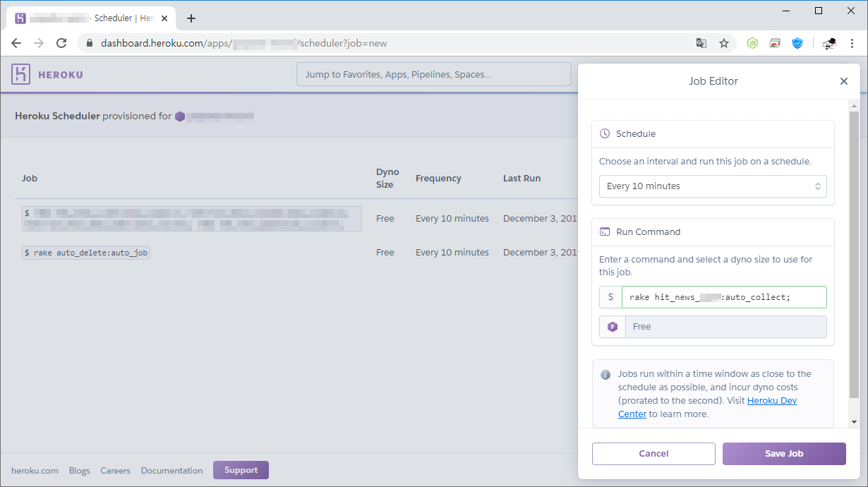This screenshot has height=487, width=868.
Task: Click the Cancel button
Action: (653, 454)
